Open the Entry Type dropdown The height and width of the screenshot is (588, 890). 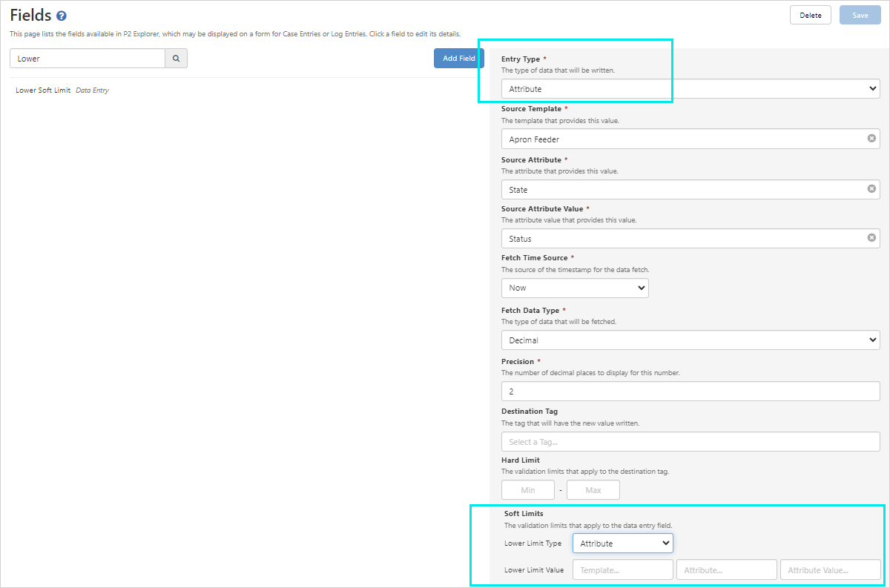[x=690, y=89]
